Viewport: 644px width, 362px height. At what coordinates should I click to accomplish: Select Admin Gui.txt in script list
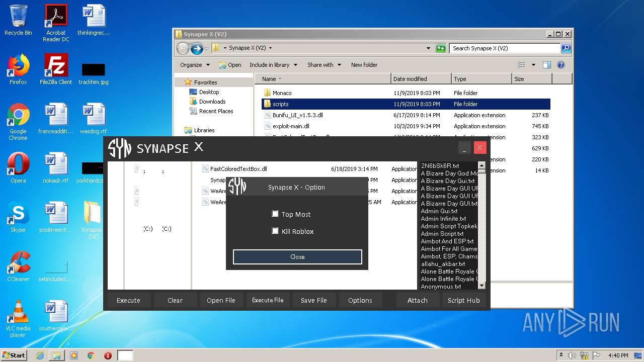[x=439, y=211]
